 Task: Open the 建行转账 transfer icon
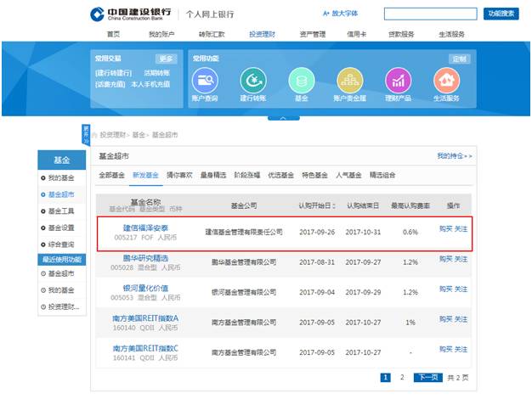[x=253, y=81]
